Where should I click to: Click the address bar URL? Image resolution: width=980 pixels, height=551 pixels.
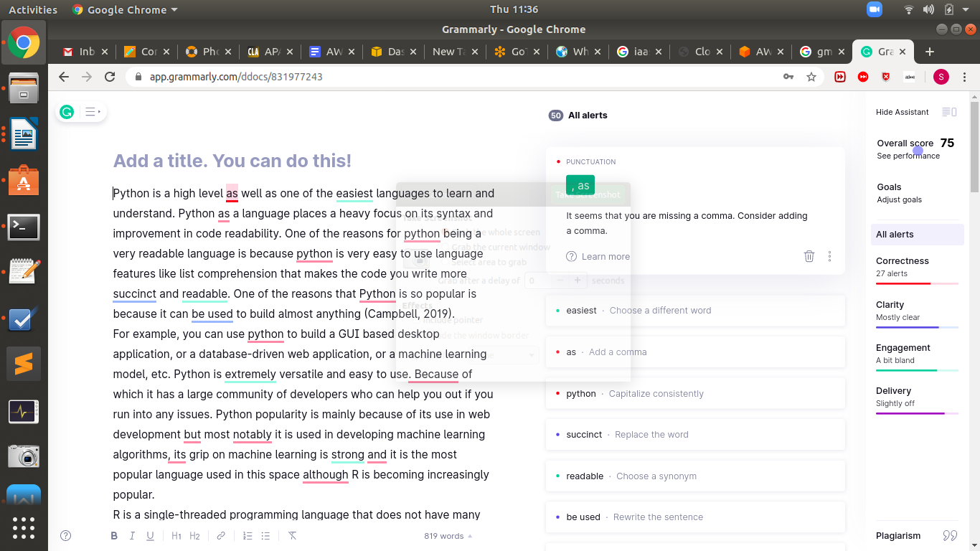coord(235,77)
